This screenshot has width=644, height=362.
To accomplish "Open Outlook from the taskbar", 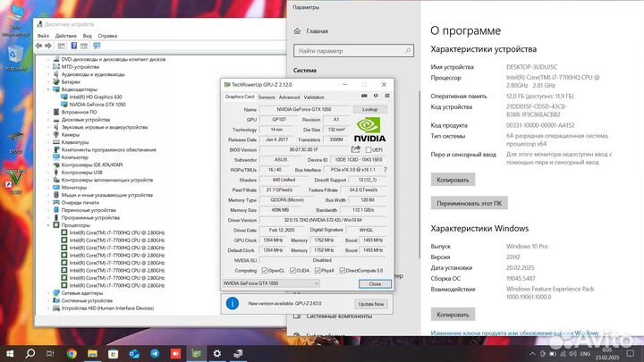I will [134, 353].
